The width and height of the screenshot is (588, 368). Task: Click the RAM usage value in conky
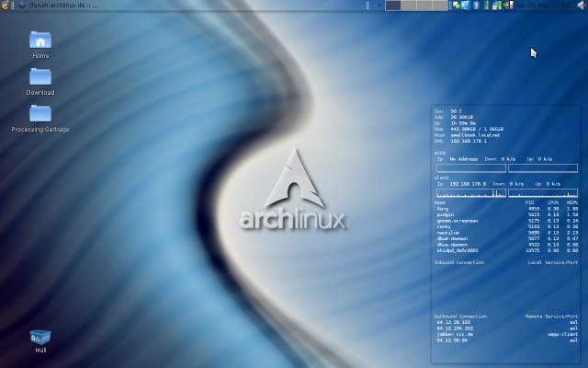pyautogui.click(x=477, y=129)
